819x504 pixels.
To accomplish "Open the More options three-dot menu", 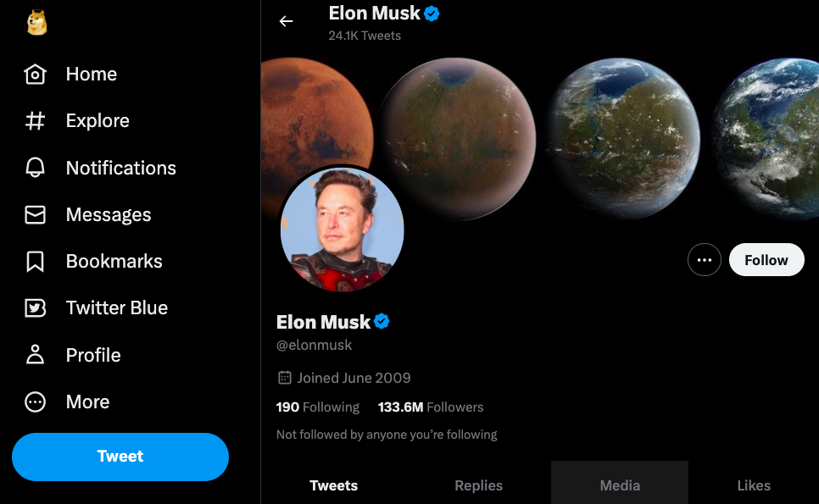I will point(36,402).
